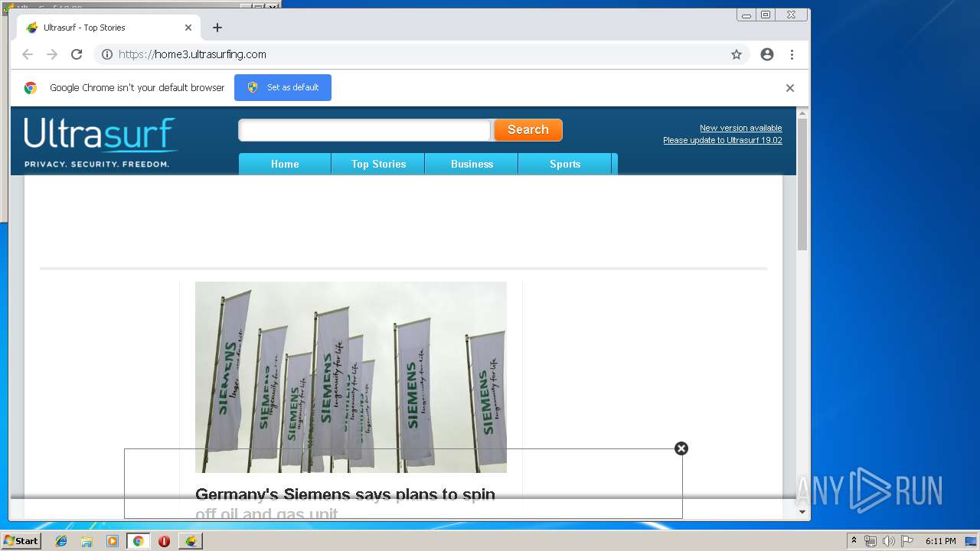Open Germany's Siemens spin off headline
The image size is (980, 551).
tap(345, 504)
